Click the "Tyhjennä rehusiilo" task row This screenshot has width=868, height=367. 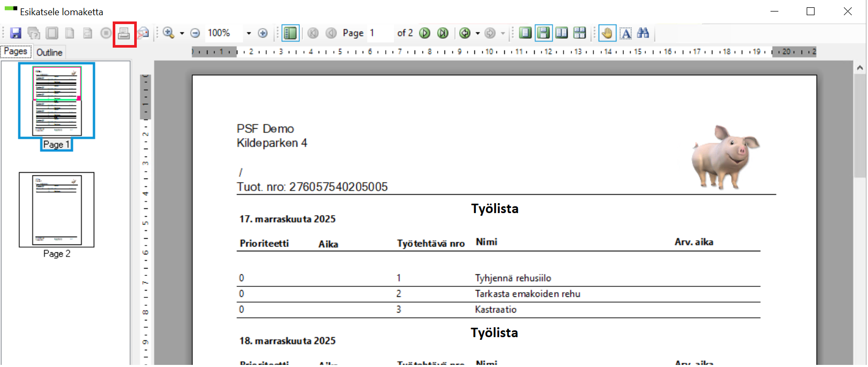pos(498,278)
